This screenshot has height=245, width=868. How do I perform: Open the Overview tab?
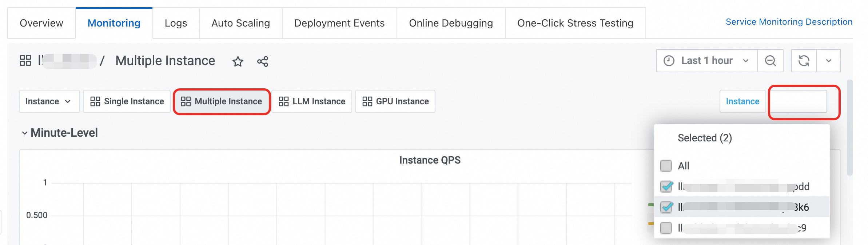coord(41,23)
